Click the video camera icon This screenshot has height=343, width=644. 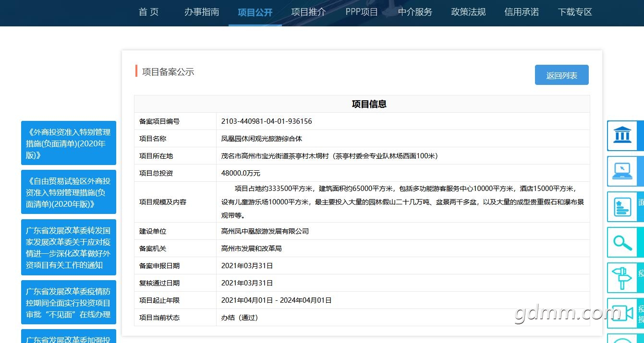click(x=622, y=313)
